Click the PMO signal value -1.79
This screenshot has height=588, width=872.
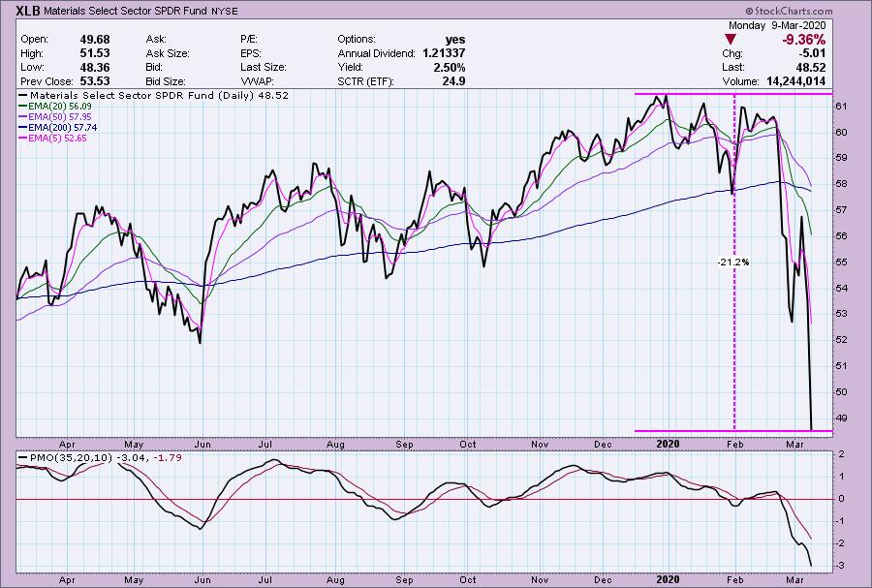[x=168, y=458]
